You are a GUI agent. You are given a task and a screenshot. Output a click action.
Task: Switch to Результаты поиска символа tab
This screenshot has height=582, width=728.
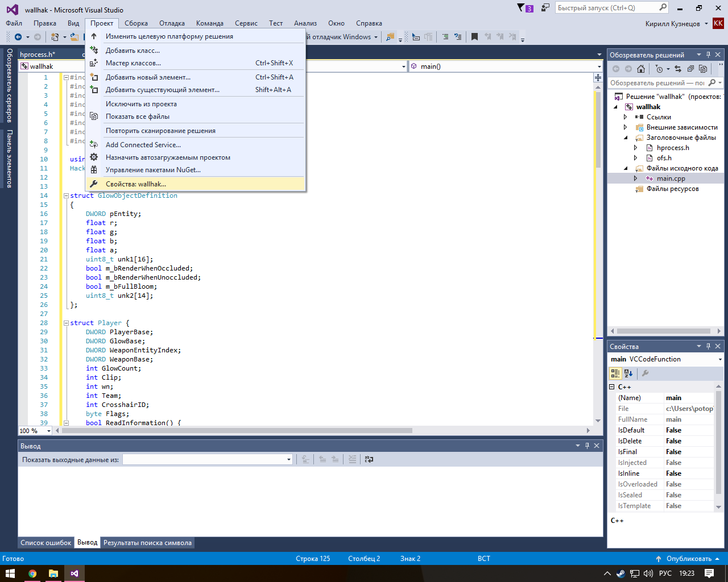click(148, 543)
